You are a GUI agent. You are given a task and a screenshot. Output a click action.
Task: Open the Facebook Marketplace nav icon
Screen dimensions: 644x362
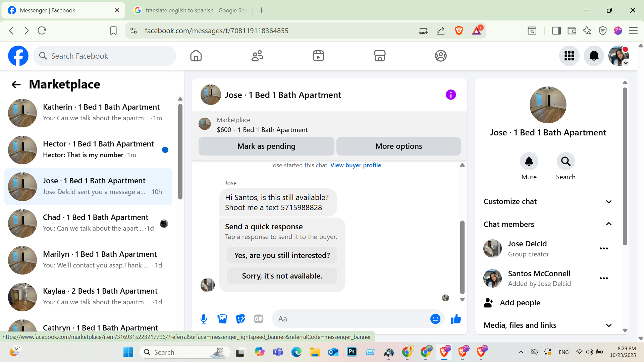379,56
